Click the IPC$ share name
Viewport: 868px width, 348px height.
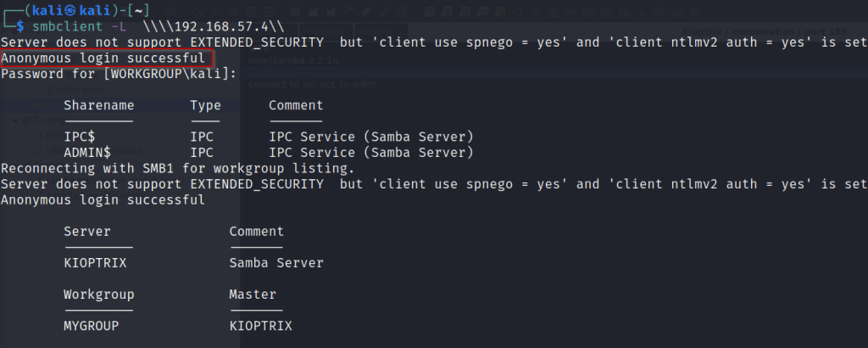point(80,138)
